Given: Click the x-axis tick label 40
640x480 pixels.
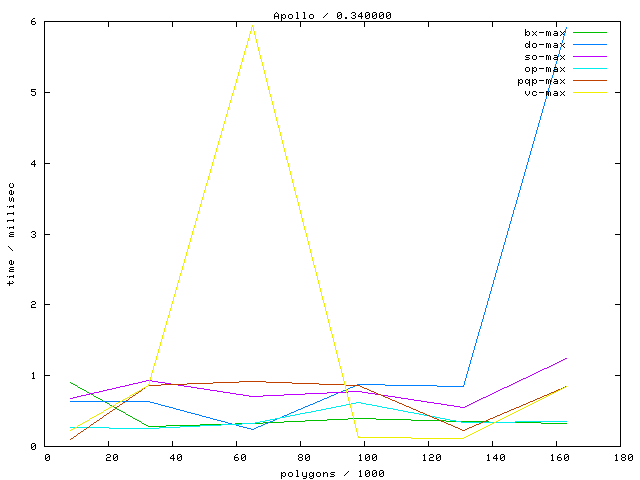Looking at the screenshot, I should (x=176, y=458).
